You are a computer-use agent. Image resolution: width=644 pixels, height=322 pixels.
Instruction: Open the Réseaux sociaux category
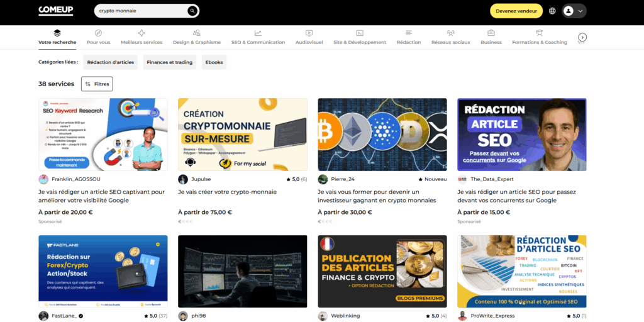pyautogui.click(x=450, y=37)
